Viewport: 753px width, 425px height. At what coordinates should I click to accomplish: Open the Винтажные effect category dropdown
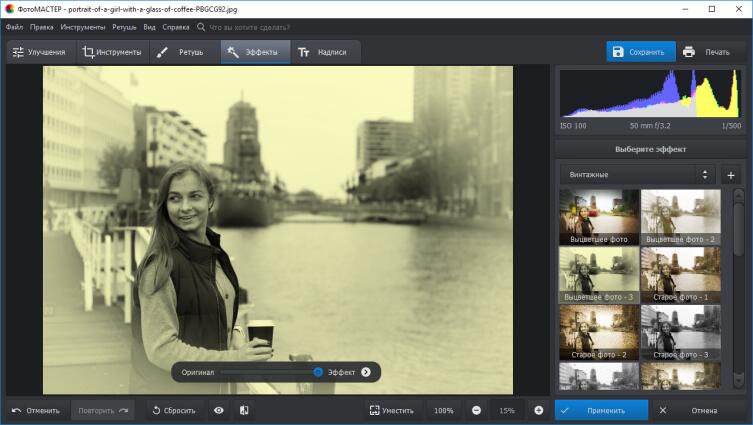click(x=638, y=175)
